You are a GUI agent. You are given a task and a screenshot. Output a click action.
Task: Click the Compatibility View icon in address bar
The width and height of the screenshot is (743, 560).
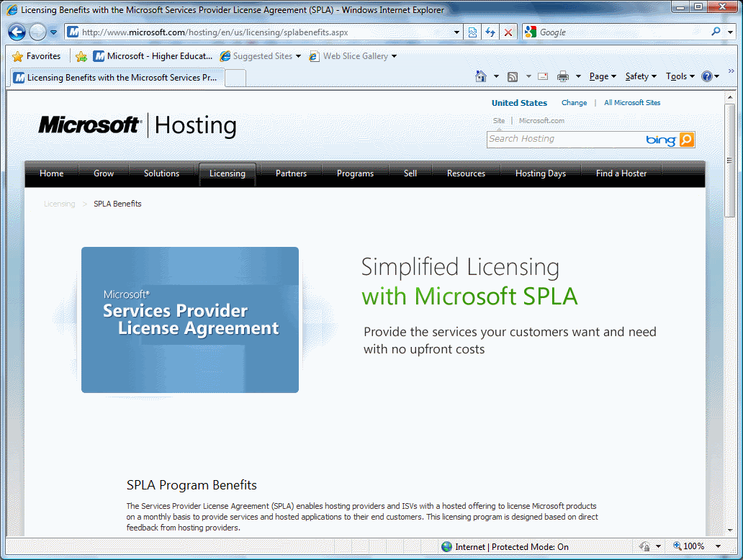pyautogui.click(x=472, y=32)
